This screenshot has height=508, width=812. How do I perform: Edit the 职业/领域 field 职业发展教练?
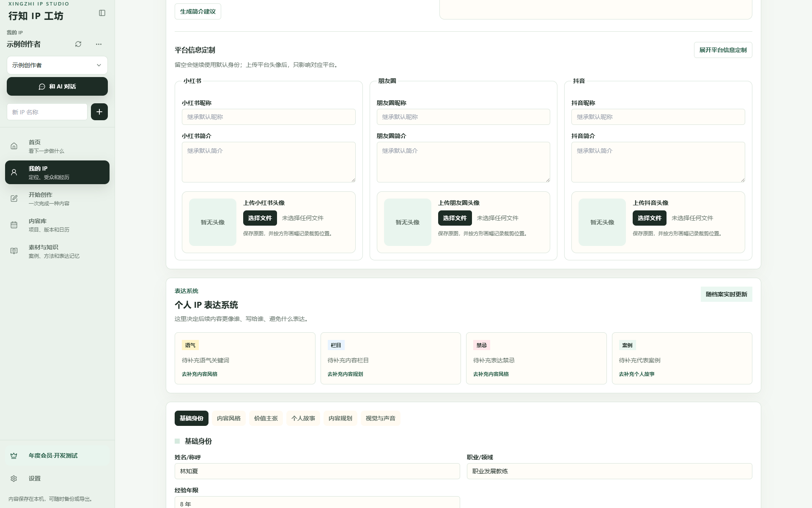[x=609, y=471]
